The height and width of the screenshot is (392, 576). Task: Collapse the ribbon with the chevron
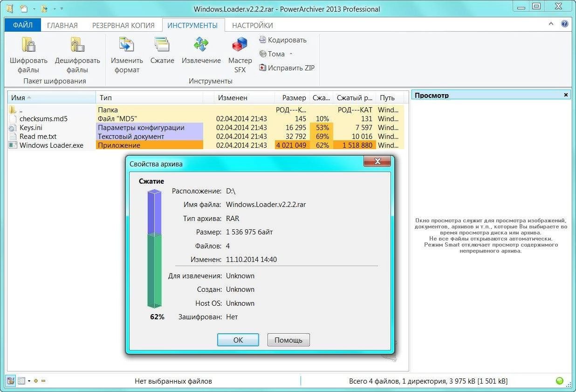[551, 24]
